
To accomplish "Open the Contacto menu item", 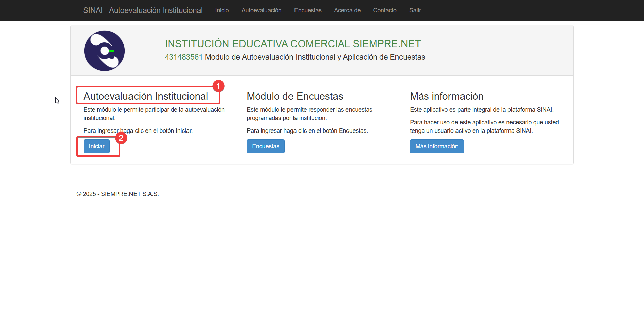I will coord(385,10).
